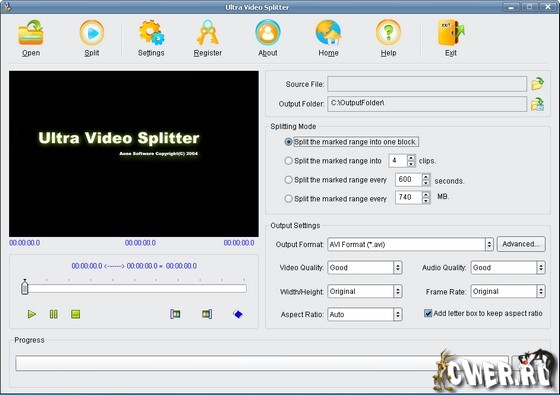Click the Advanced... button
Viewport: 560px width, 395px height.
click(x=521, y=244)
